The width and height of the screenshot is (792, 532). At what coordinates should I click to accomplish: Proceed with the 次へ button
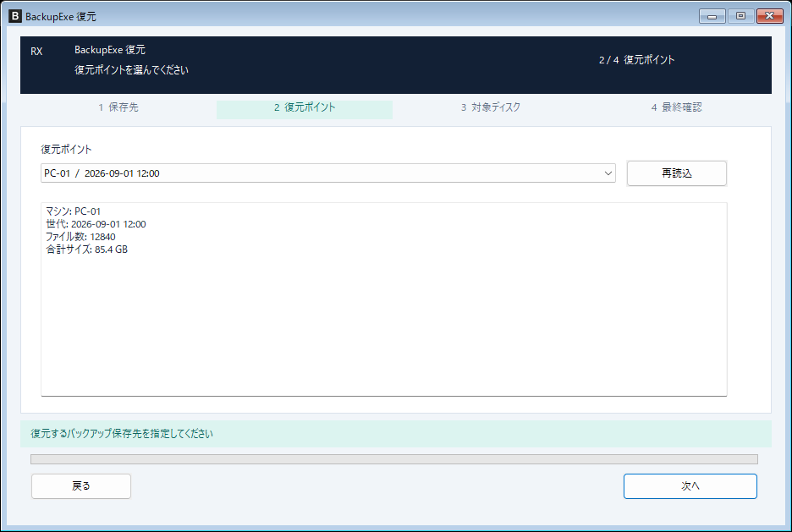click(690, 485)
